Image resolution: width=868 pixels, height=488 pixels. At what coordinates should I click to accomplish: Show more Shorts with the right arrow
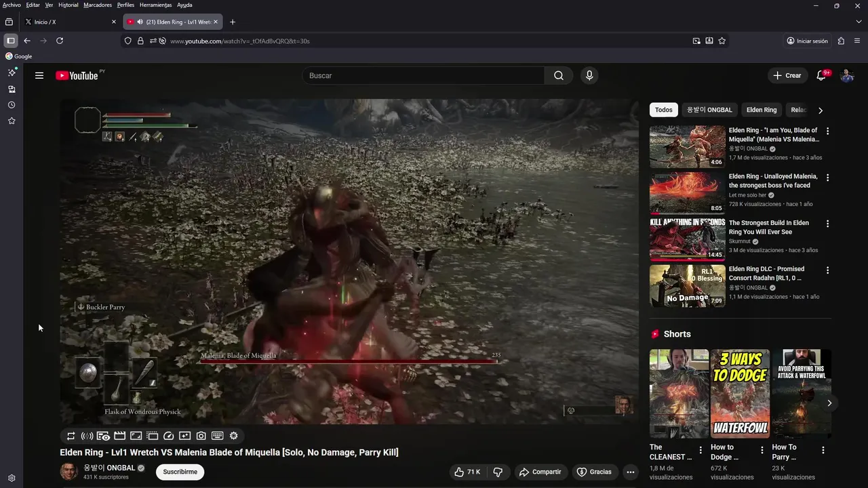point(829,403)
